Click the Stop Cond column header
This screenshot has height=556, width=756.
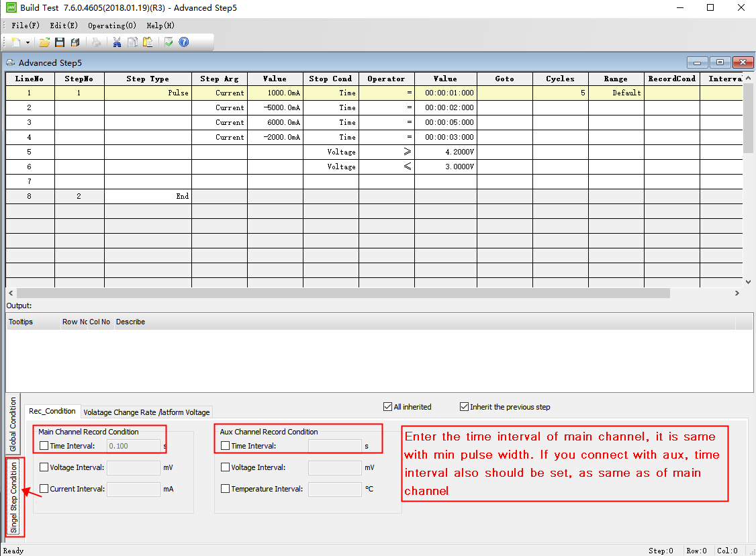point(330,79)
